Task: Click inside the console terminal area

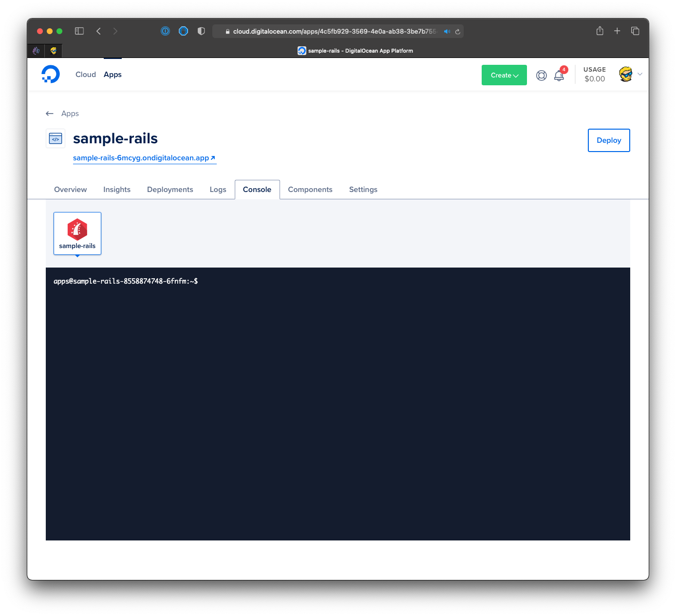Action: pyautogui.click(x=338, y=404)
